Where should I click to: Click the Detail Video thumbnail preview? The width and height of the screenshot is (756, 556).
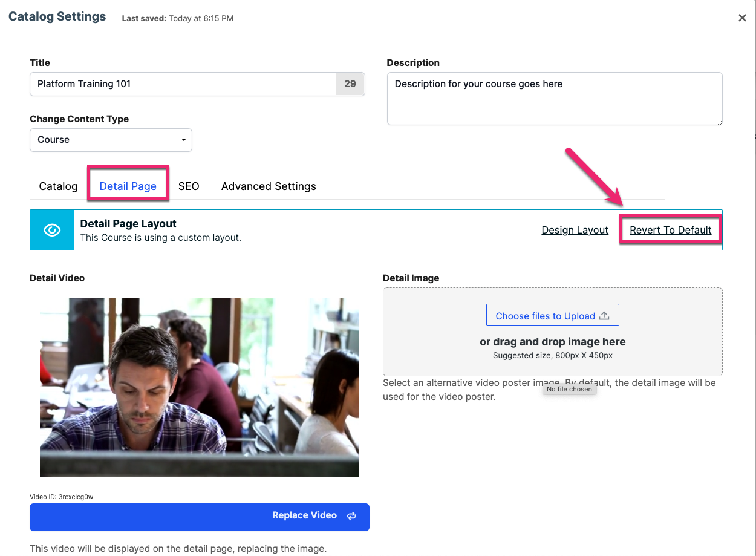pos(199,387)
